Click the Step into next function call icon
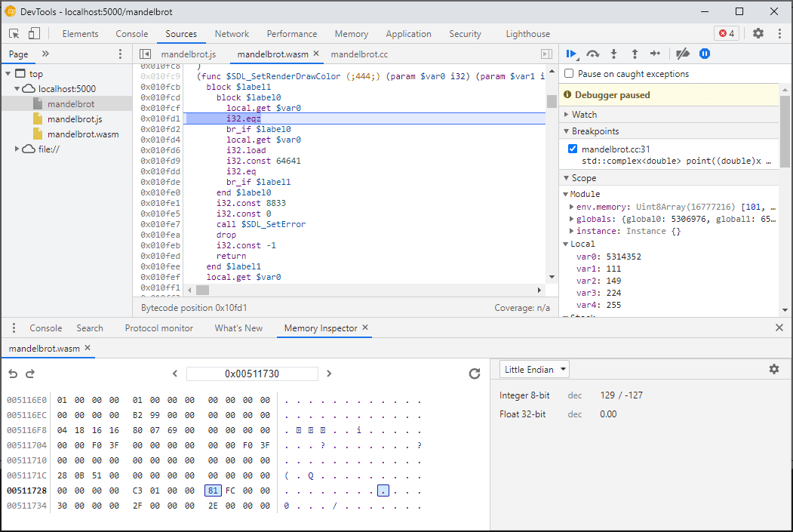The height and width of the screenshot is (532, 793). click(613, 54)
